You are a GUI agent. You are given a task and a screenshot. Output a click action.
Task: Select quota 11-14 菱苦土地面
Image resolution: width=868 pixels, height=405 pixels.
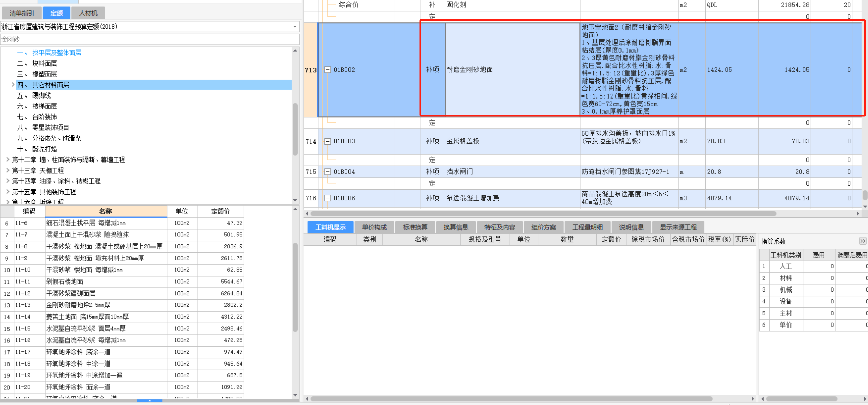(x=122, y=317)
